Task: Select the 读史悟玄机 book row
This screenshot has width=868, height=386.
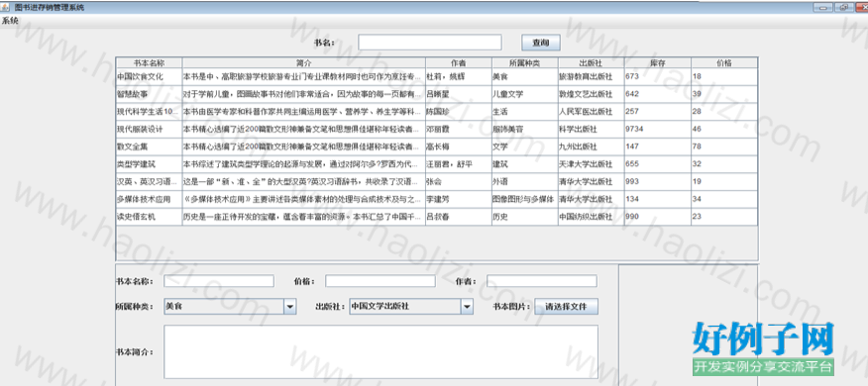Action: click(437, 217)
